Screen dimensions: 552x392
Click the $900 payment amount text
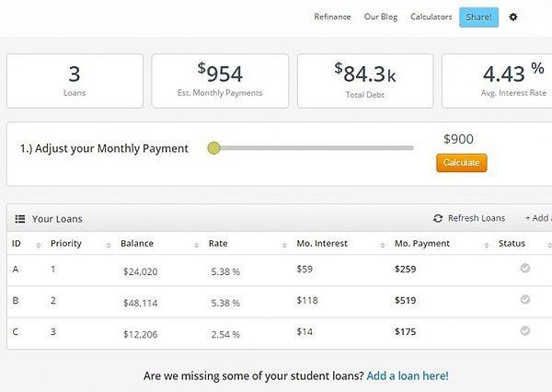coord(458,139)
